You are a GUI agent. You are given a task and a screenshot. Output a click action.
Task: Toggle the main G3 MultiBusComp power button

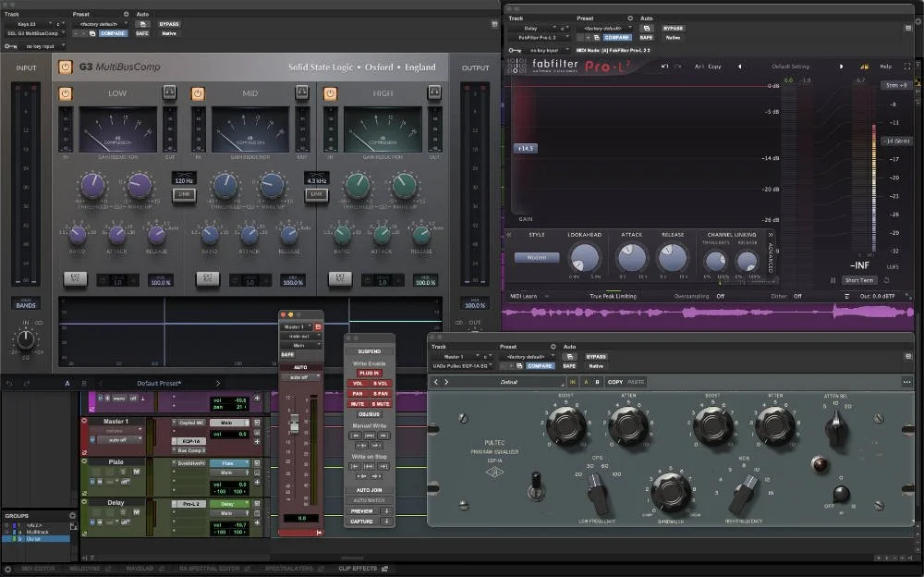[65, 68]
